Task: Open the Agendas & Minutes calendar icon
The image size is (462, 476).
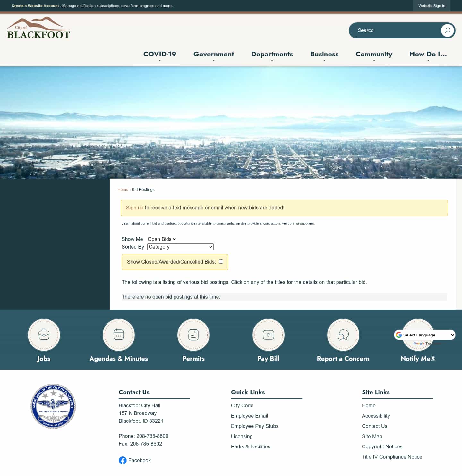Action: coord(118,335)
